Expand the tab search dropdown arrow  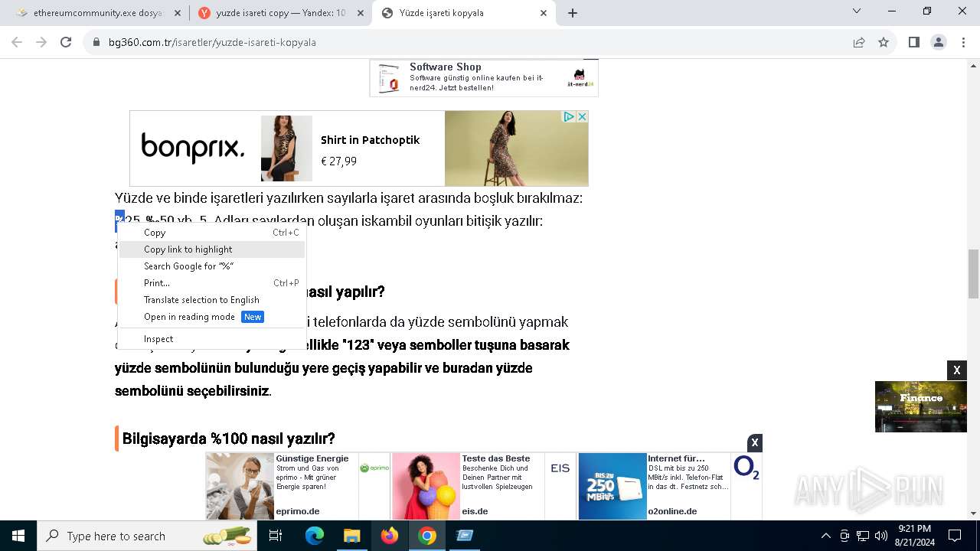(857, 11)
